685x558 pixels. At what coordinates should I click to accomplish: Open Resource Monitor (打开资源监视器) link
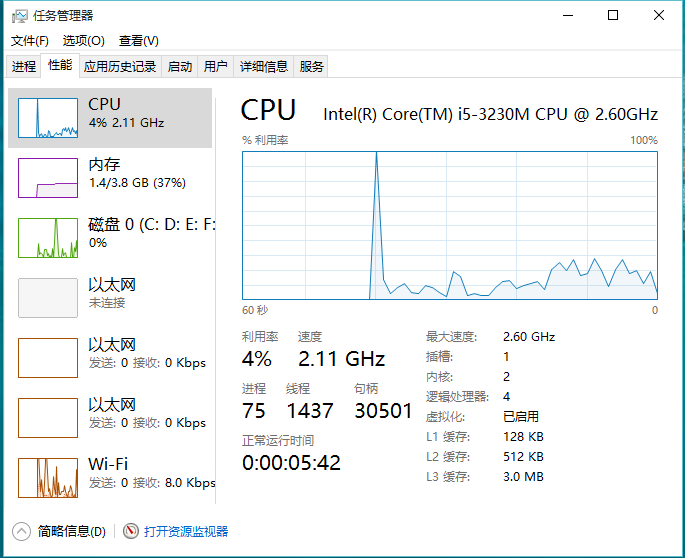(186, 532)
